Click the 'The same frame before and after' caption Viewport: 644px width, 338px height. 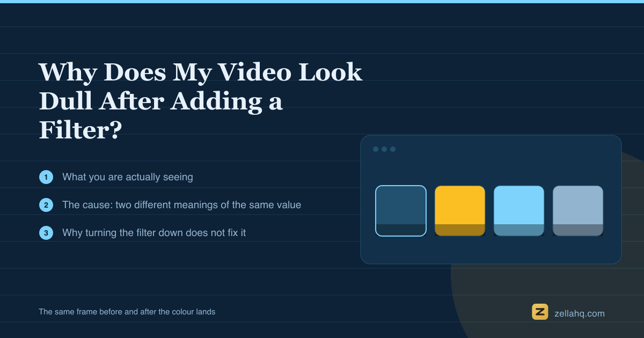coord(127,312)
